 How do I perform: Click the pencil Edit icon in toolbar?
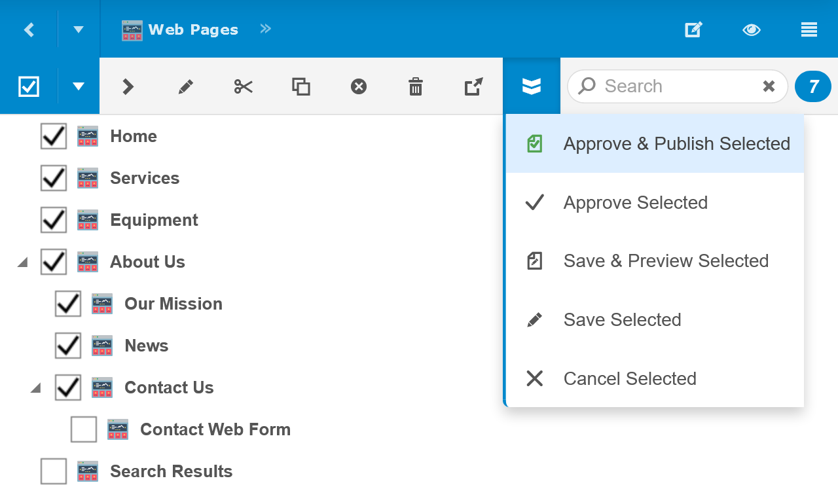[x=186, y=86]
